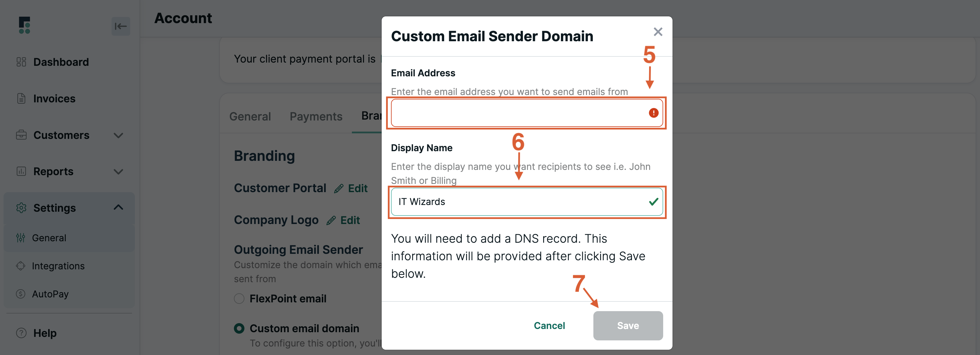
Task: Collapse the Settings section chevron
Action: click(118, 208)
